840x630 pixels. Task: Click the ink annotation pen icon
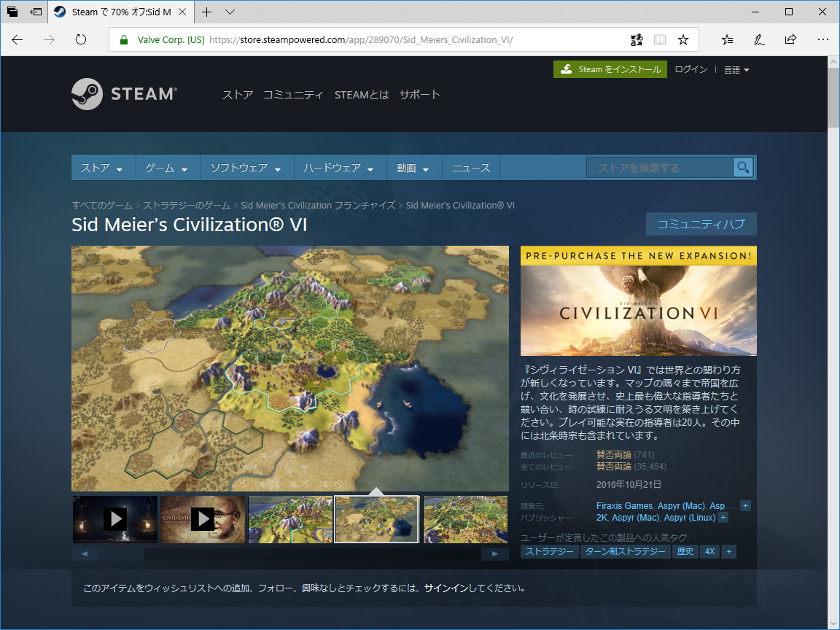[759, 39]
